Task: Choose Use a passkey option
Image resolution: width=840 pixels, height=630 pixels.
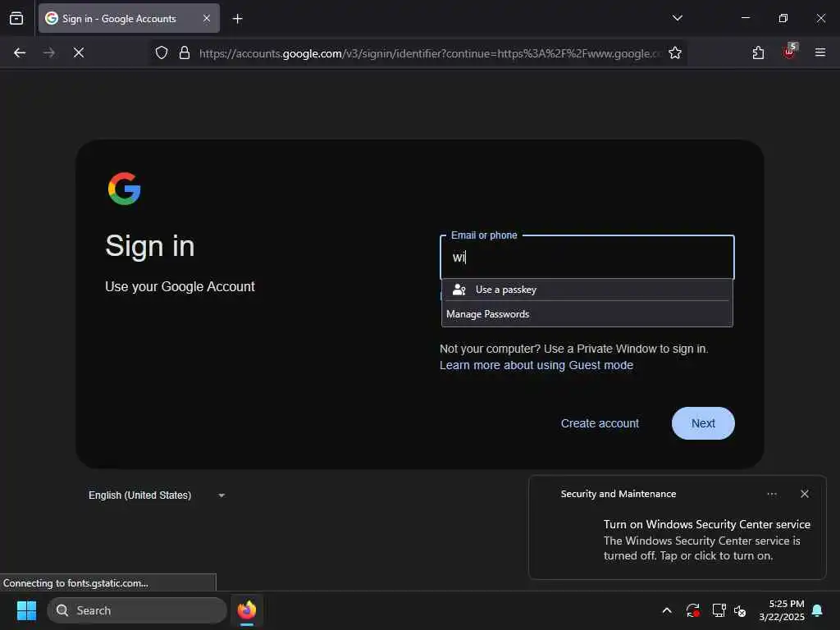Action: click(587, 290)
